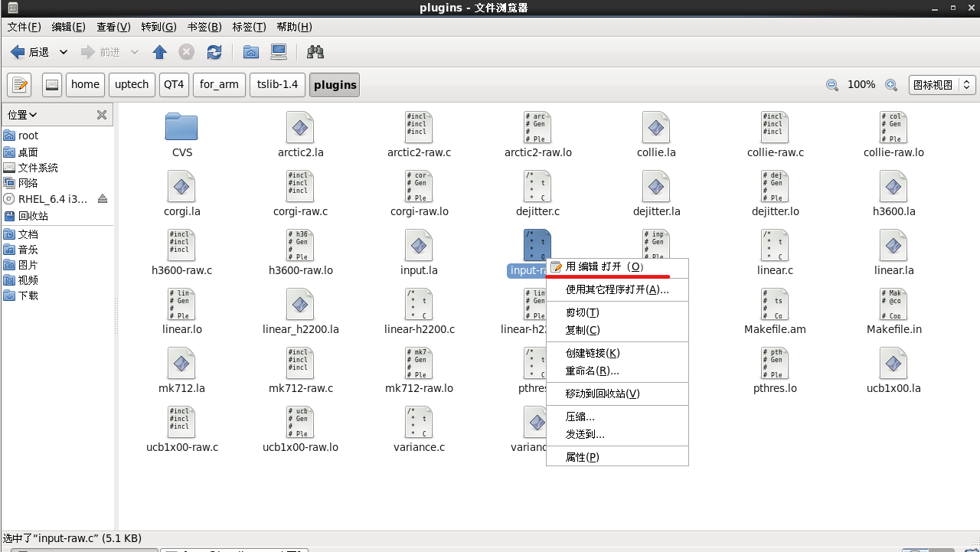Select the dejitter.c file icon
Viewport: 980px width, 552px height.
[537, 185]
